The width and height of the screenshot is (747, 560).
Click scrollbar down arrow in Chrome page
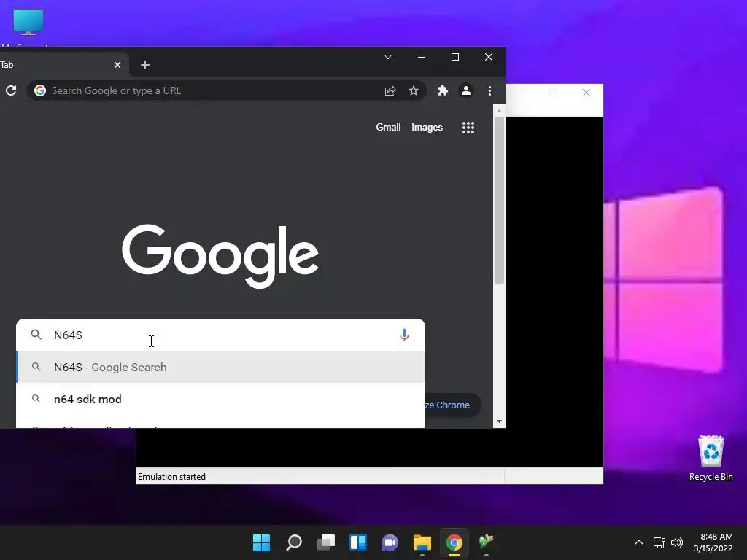pos(499,421)
